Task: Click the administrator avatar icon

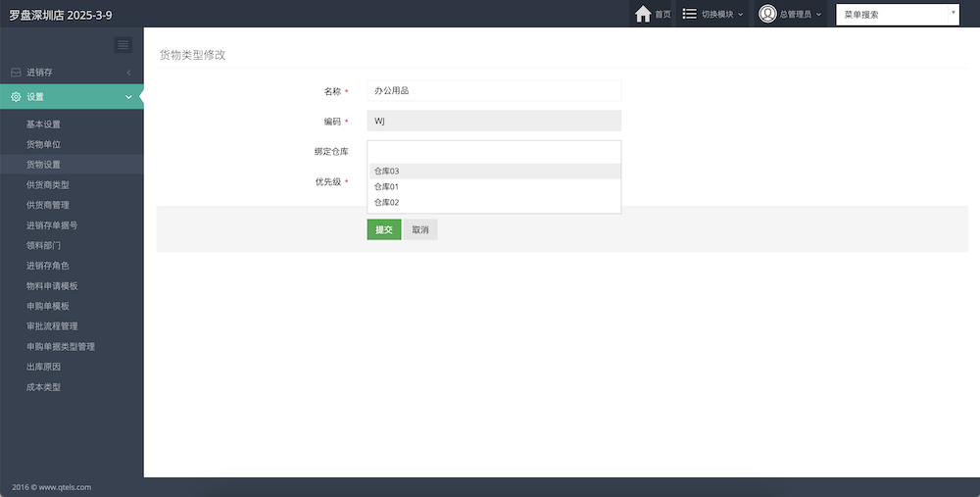Action: (x=767, y=14)
